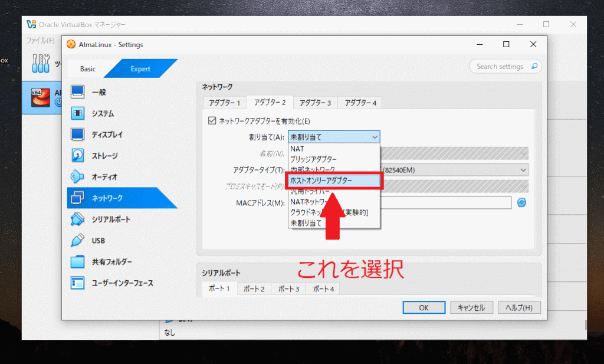Maximize the AlmaLinux Settings window
This screenshot has height=364, width=604.
pos(506,44)
